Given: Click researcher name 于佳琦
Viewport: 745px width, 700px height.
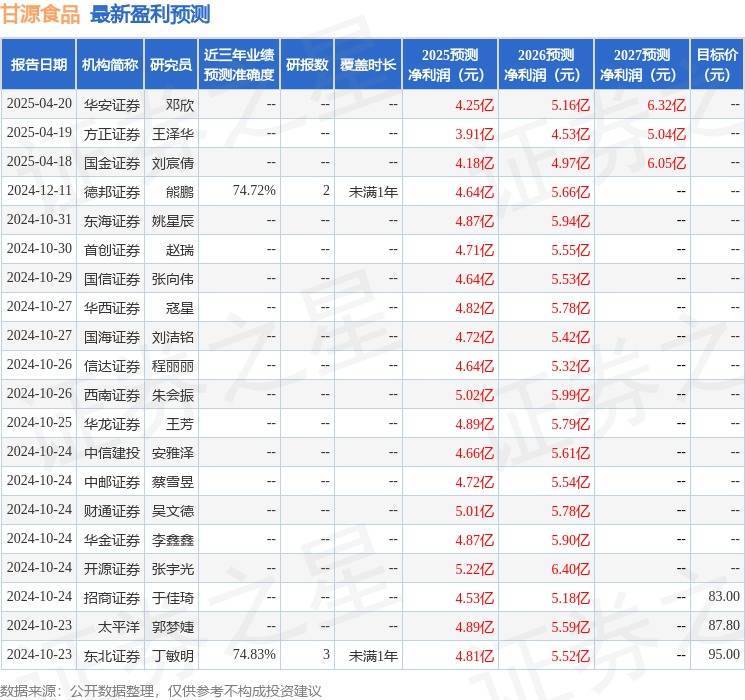Looking at the screenshot, I should coord(173,598).
